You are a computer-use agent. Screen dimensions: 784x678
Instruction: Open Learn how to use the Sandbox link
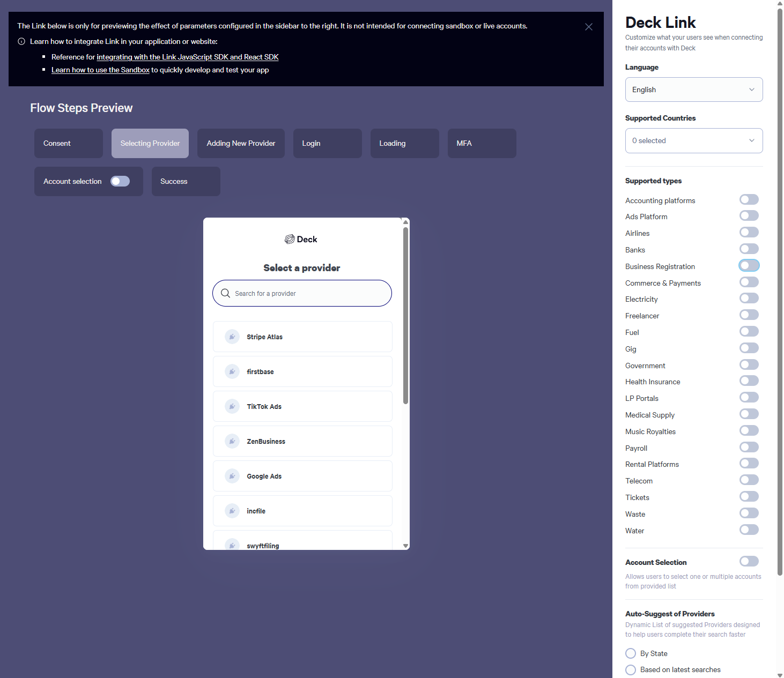click(x=100, y=70)
